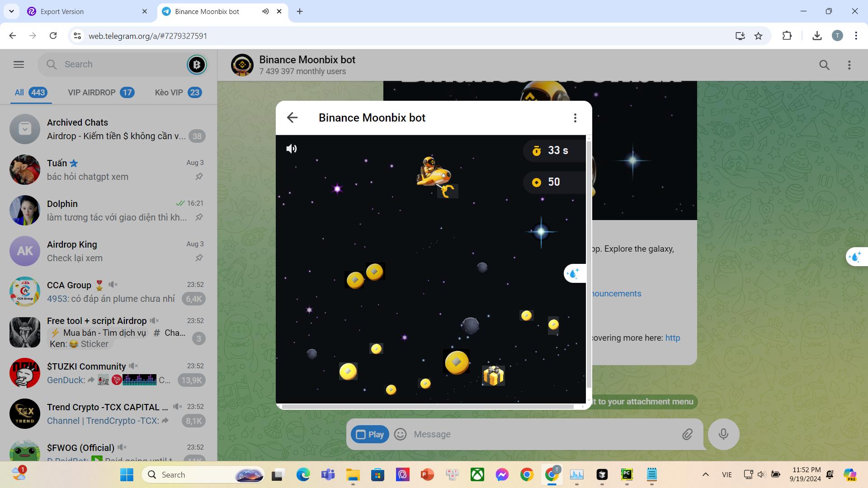The height and width of the screenshot is (488, 868).
Task: Switch to the All chats tab
Action: click(x=30, y=93)
